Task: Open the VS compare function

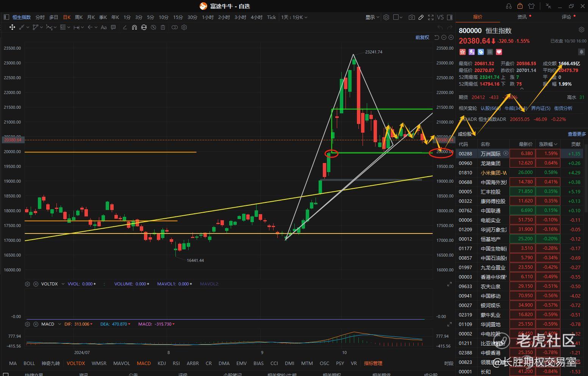Action: coord(440,17)
